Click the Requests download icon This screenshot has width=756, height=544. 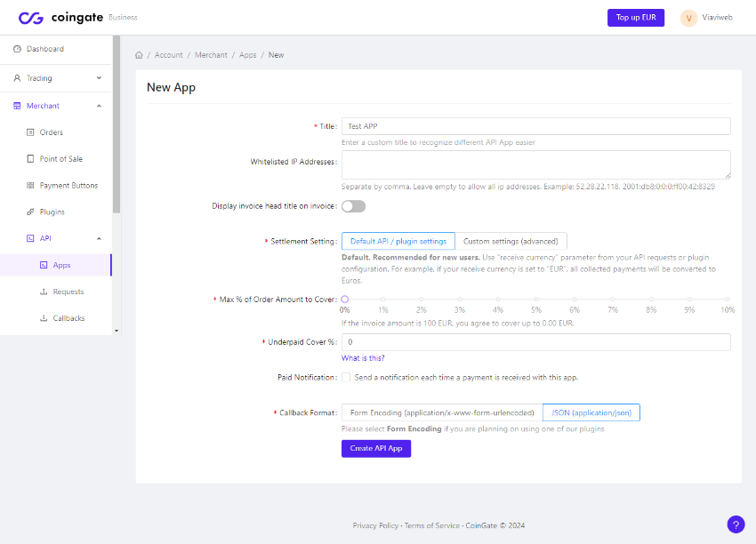(x=44, y=292)
